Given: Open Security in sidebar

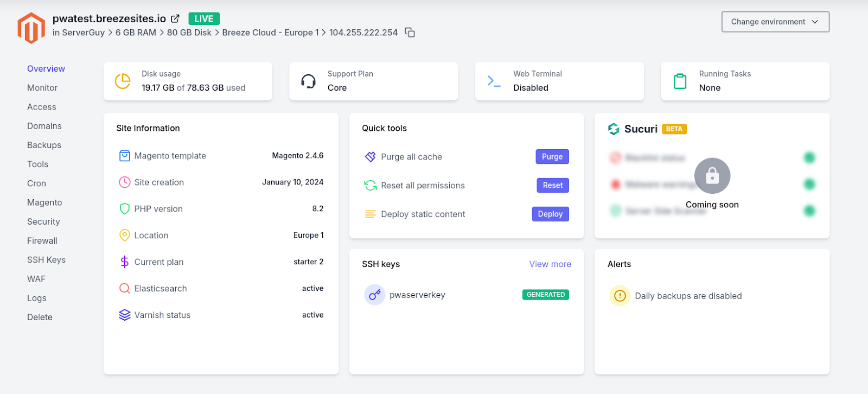Looking at the screenshot, I should pos(43,221).
